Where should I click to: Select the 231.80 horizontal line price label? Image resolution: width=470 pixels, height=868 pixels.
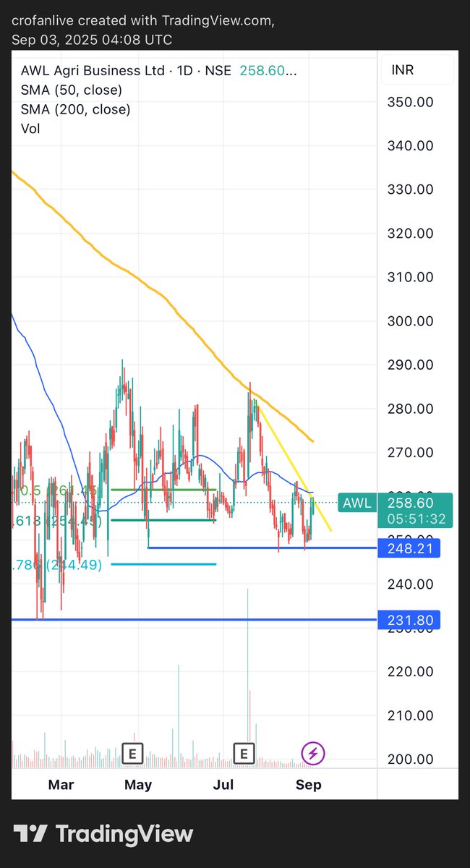pyautogui.click(x=409, y=621)
